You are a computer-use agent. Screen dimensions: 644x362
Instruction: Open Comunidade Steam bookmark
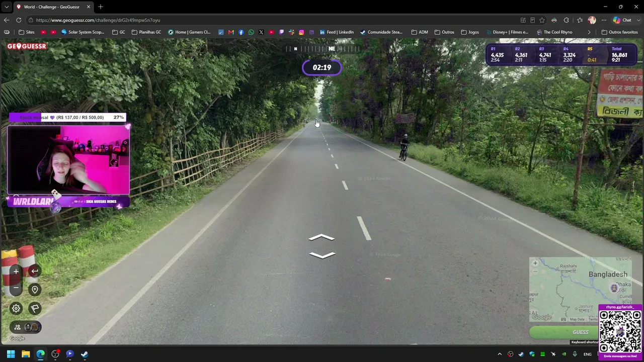pyautogui.click(x=381, y=32)
